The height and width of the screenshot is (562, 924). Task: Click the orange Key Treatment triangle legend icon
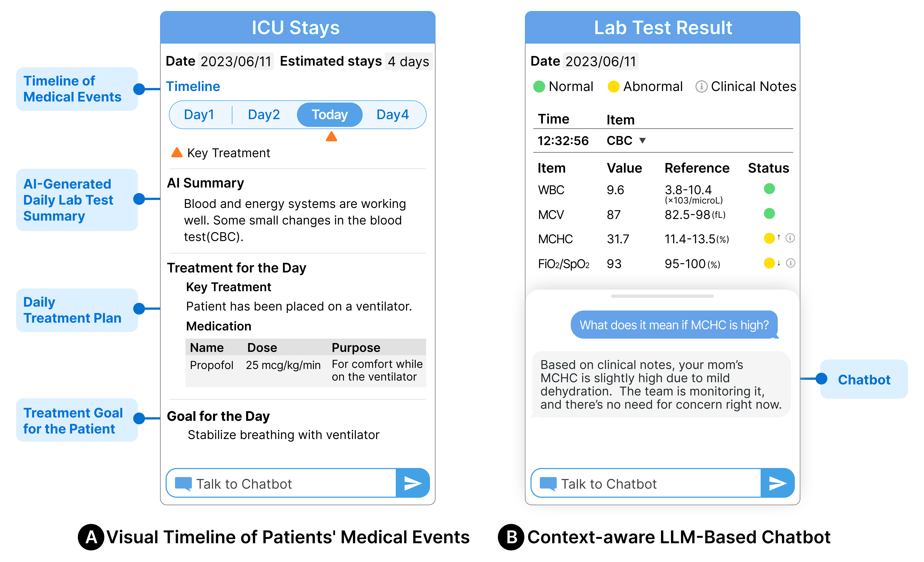[x=177, y=152]
